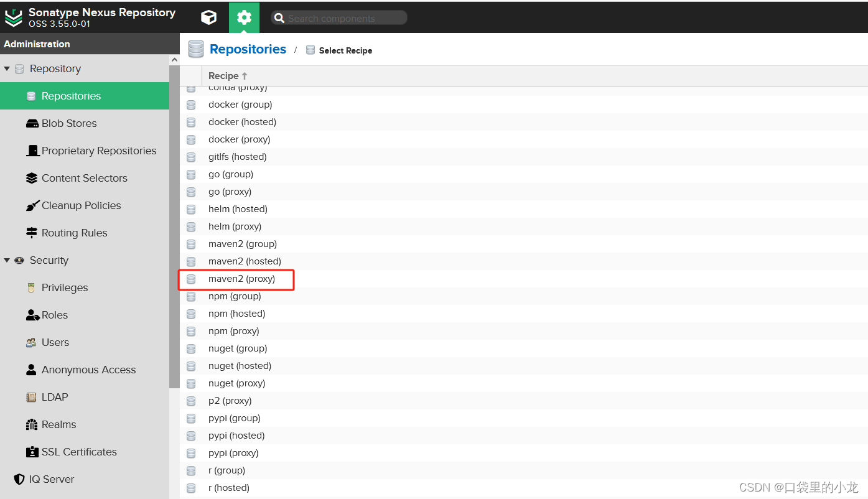Click the Users group icon
868x499 pixels.
pos(31,342)
